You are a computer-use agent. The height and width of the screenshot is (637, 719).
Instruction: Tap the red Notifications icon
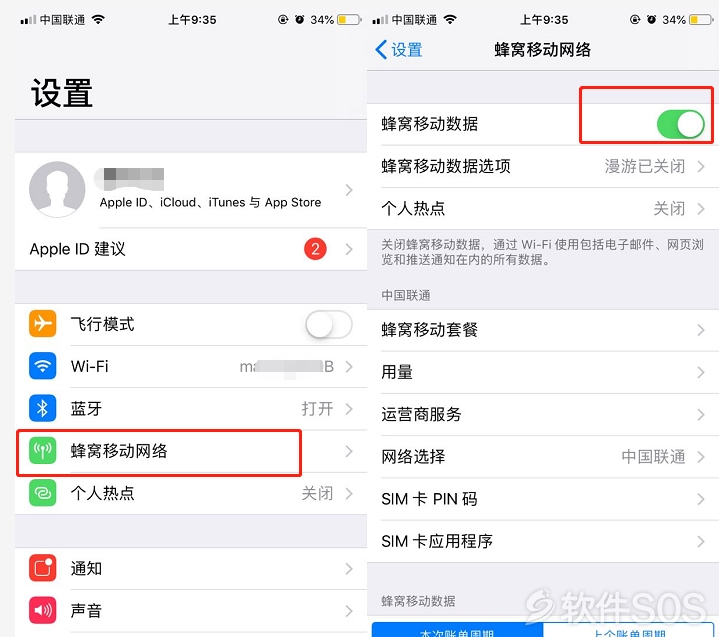pos(43,568)
